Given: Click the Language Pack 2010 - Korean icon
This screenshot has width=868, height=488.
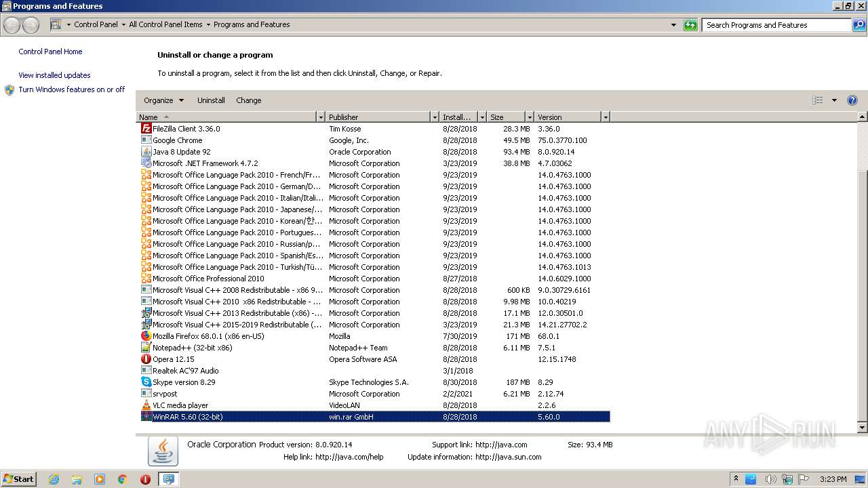Looking at the screenshot, I should pyautogui.click(x=146, y=220).
